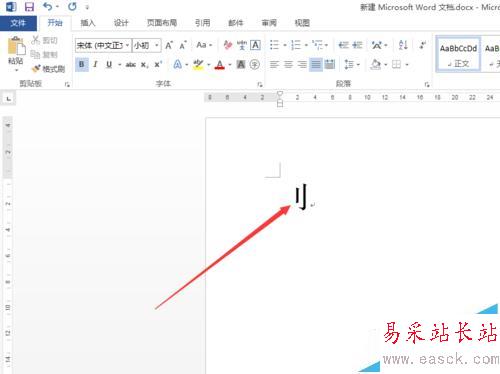Switch to the 开始 tab
Screen dimensions: 500x374
[55, 23]
